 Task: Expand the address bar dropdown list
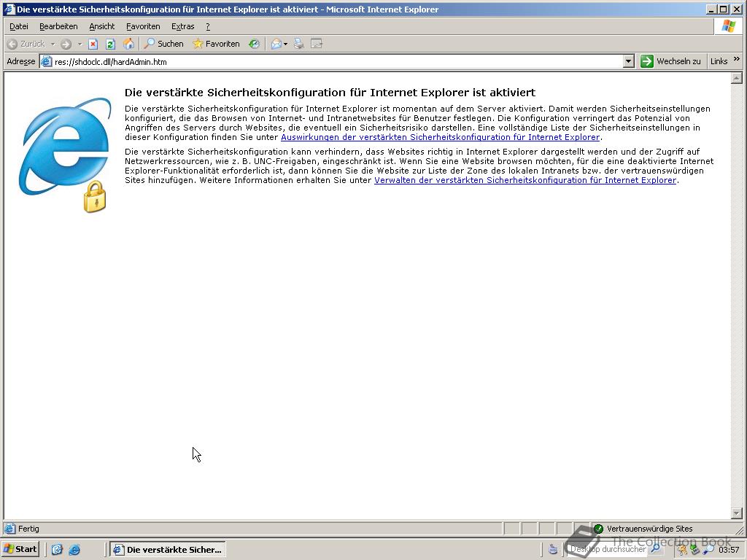coord(629,61)
